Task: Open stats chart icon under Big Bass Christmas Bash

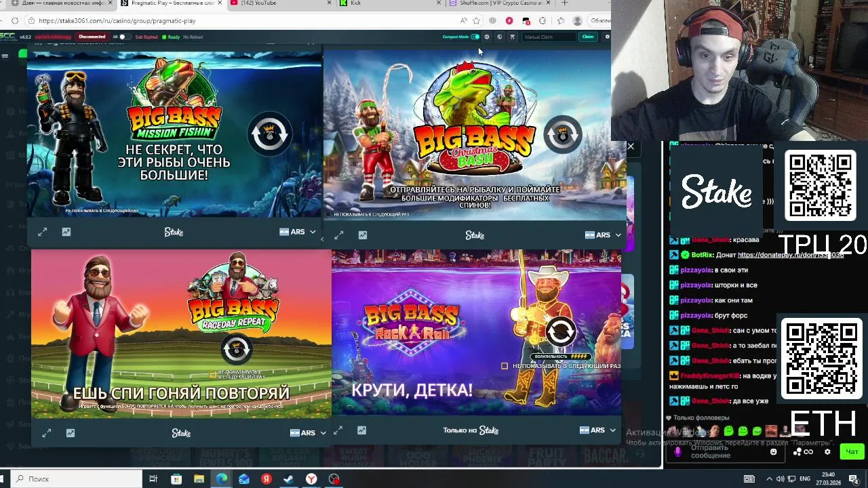Action: tap(363, 235)
